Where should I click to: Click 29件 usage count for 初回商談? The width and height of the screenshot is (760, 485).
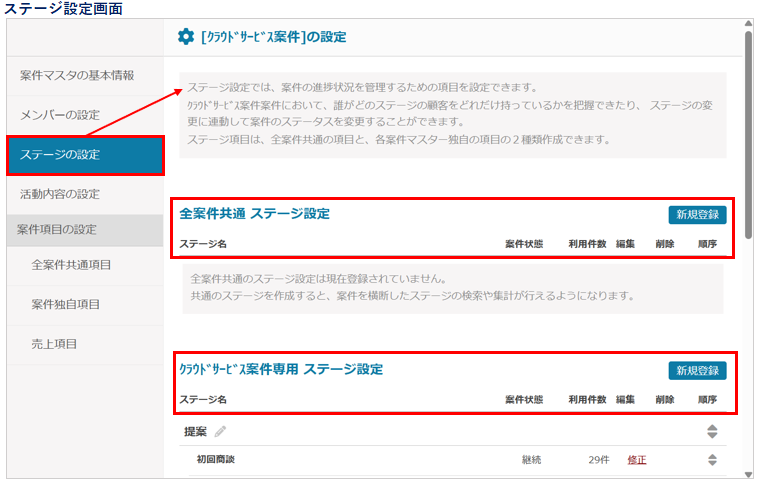pos(599,460)
